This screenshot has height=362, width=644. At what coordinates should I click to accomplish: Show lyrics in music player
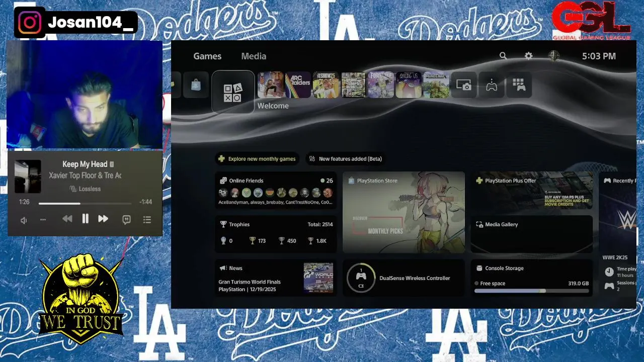[127, 220]
